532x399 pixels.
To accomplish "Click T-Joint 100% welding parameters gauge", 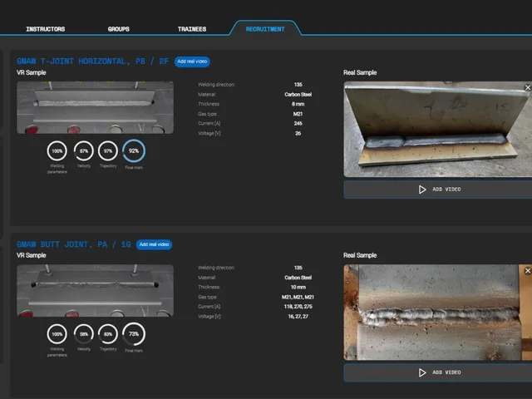I will click(x=57, y=150).
